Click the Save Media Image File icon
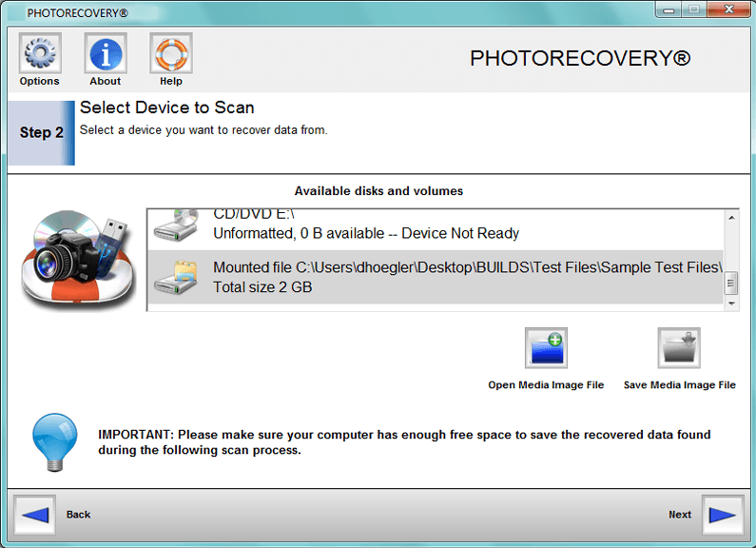Image resolution: width=756 pixels, height=548 pixels. 679,348
